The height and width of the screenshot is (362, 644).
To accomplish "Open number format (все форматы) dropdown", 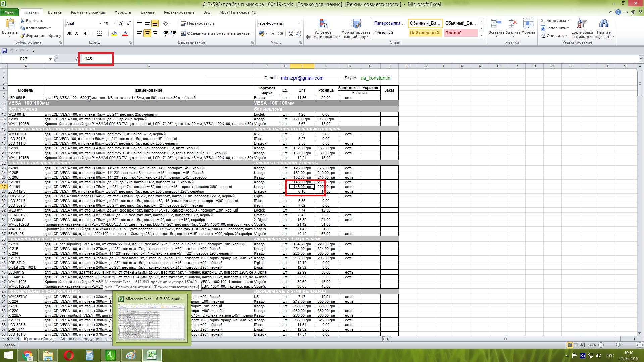I will click(x=300, y=23).
